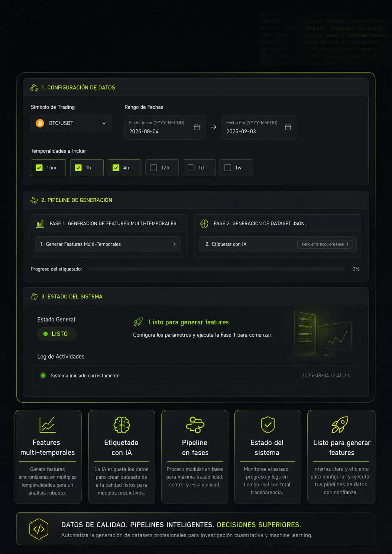Enable the 1w timeframe checkbox
The width and height of the screenshot is (392, 554).
[x=228, y=168]
